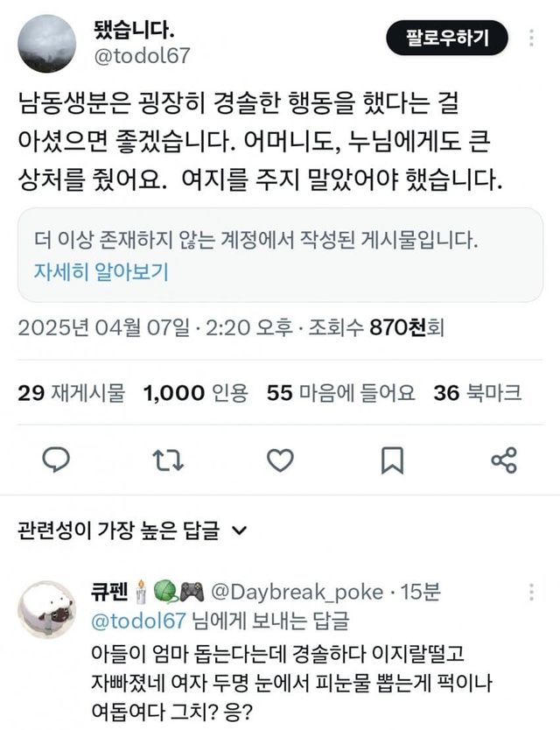View the author's gray profile picture
The height and width of the screenshot is (730, 560).
point(46,44)
